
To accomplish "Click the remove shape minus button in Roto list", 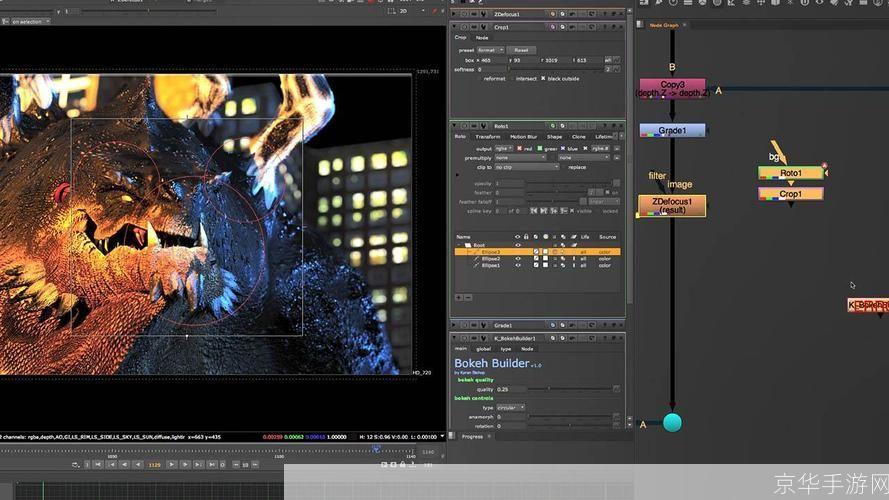I will pos(468,297).
